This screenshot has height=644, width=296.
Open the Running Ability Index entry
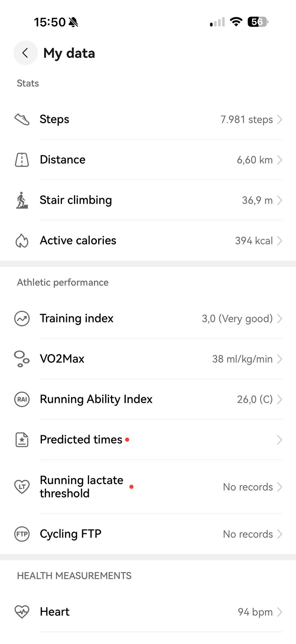click(96, 399)
